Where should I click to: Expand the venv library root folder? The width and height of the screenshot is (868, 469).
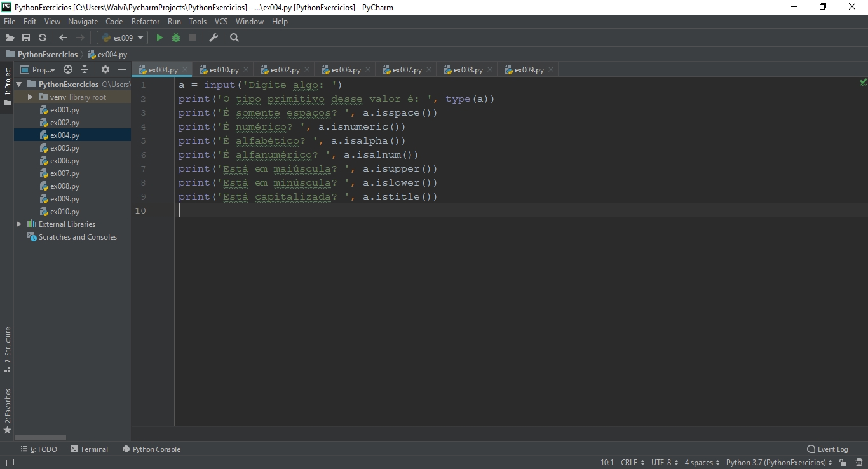coord(30,97)
